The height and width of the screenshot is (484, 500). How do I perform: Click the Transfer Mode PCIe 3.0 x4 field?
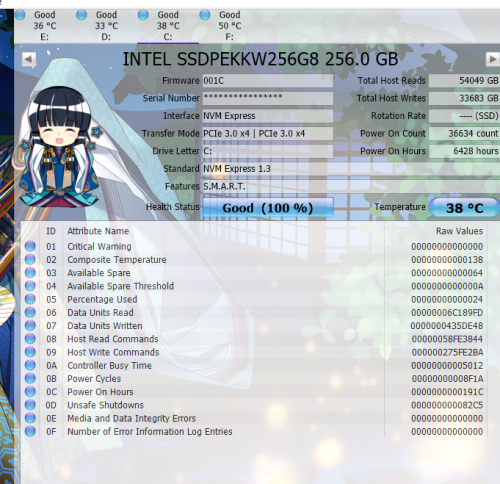pos(268,134)
